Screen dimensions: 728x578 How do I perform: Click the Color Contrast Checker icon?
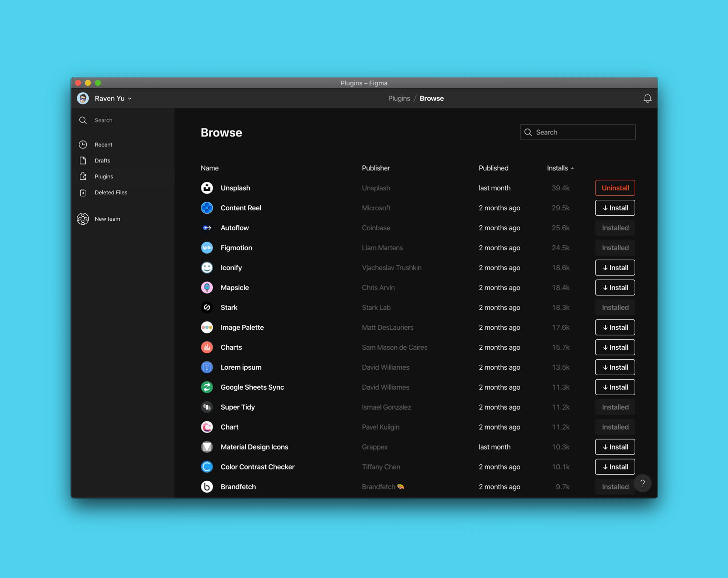[207, 467]
